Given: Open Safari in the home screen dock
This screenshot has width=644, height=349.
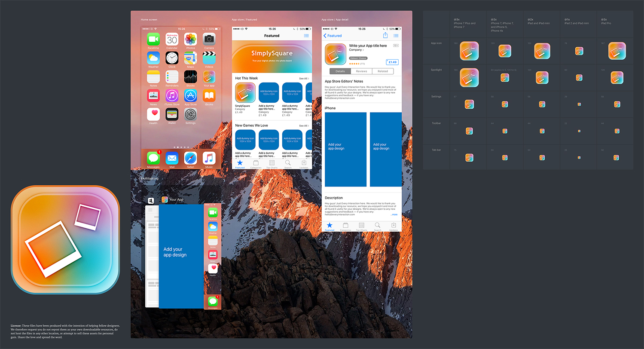Looking at the screenshot, I should click(x=190, y=158).
